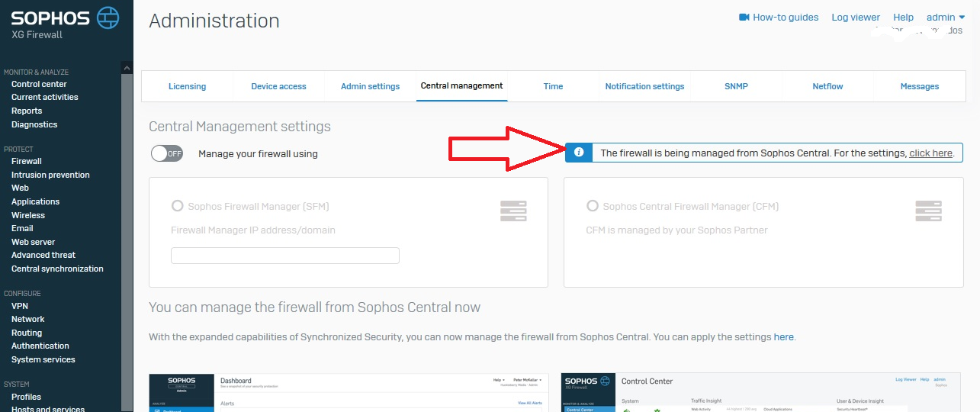Viewport: 980px width, 412px height.
Task: Switch to the Licensing tab
Action: (187, 86)
